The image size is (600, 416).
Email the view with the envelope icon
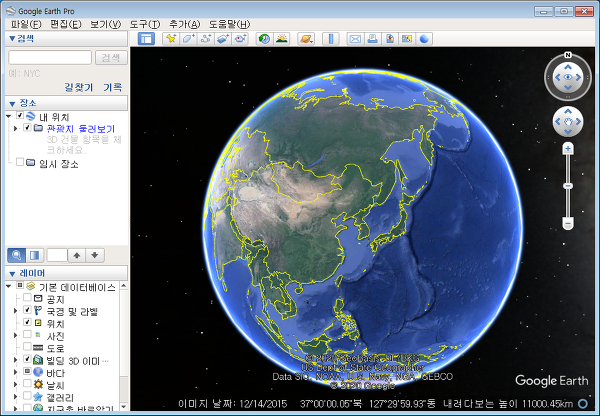click(355, 39)
